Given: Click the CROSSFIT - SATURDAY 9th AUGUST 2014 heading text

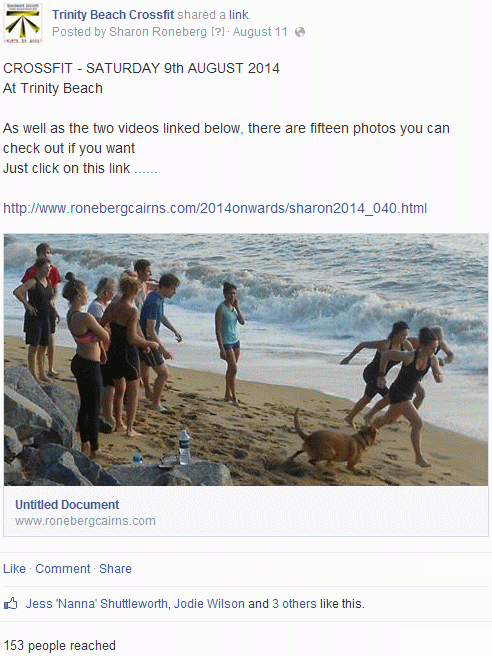Looking at the screenshot, I should pos(141,68).
